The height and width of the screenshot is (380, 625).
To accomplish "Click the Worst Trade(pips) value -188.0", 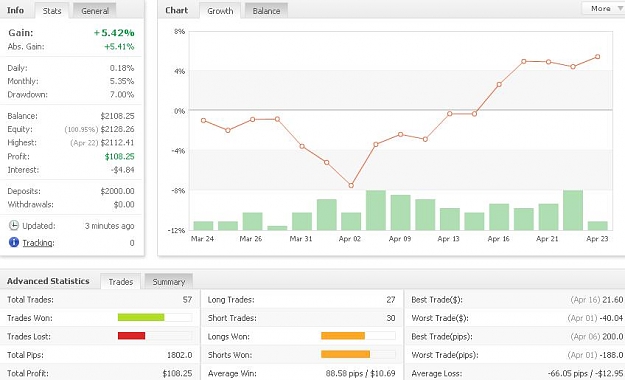I will (611, 354).
